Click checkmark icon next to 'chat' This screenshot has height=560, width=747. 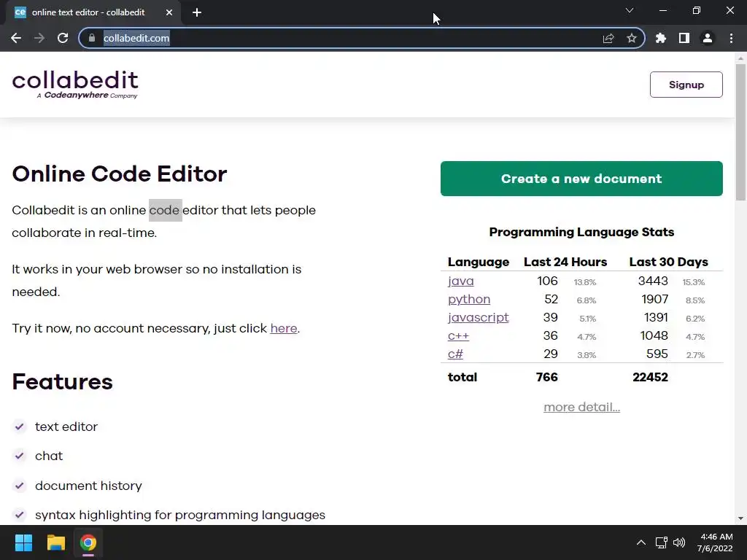pos(19,456)
